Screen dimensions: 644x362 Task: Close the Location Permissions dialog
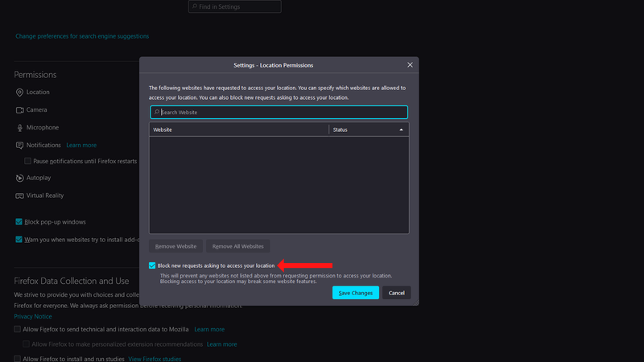(x=410, y=65)
